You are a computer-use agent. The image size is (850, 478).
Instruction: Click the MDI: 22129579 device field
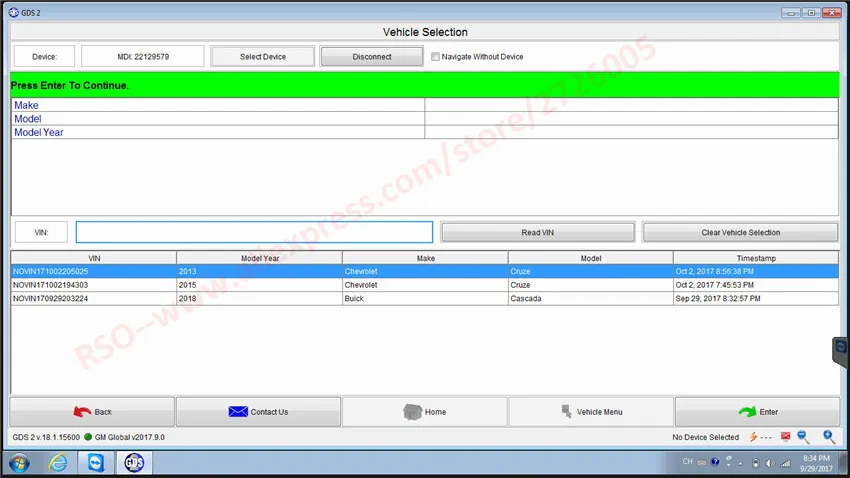[143, 56]
